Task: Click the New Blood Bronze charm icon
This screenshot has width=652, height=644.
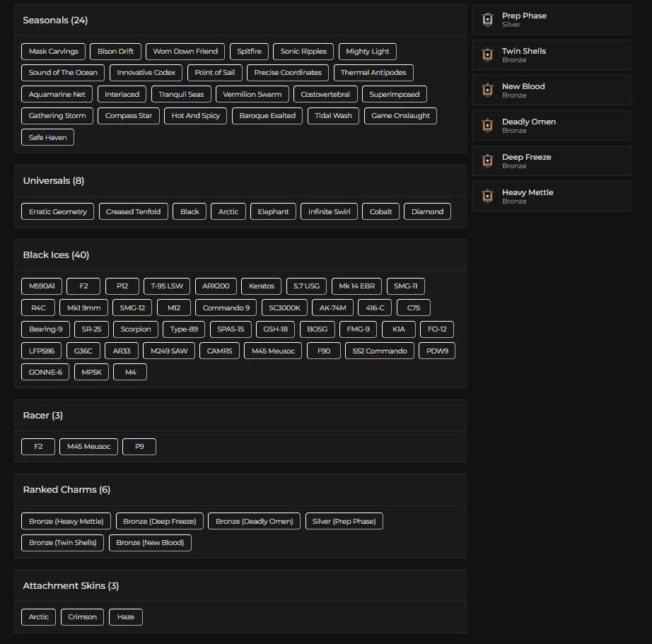Action: coord(487,90)
